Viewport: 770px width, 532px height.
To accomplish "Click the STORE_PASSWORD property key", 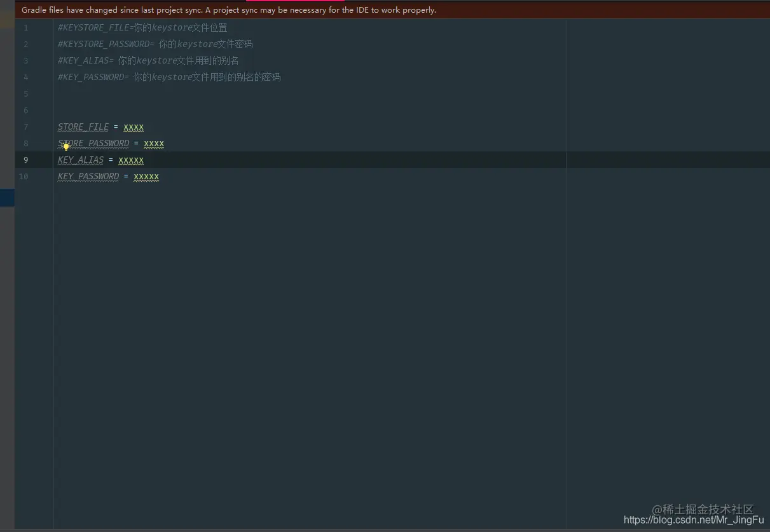I will coord(93,144).
